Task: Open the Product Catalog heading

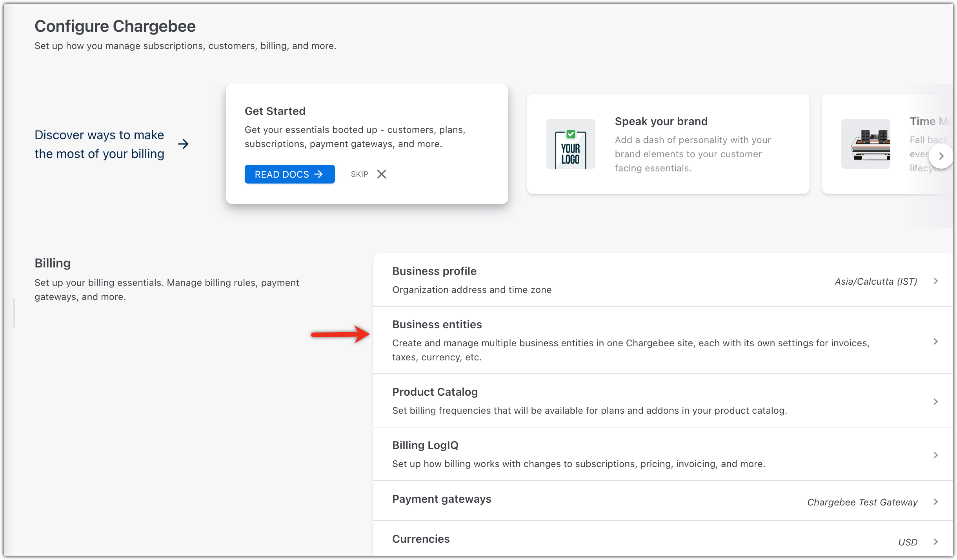Action: tap(435, 392)
